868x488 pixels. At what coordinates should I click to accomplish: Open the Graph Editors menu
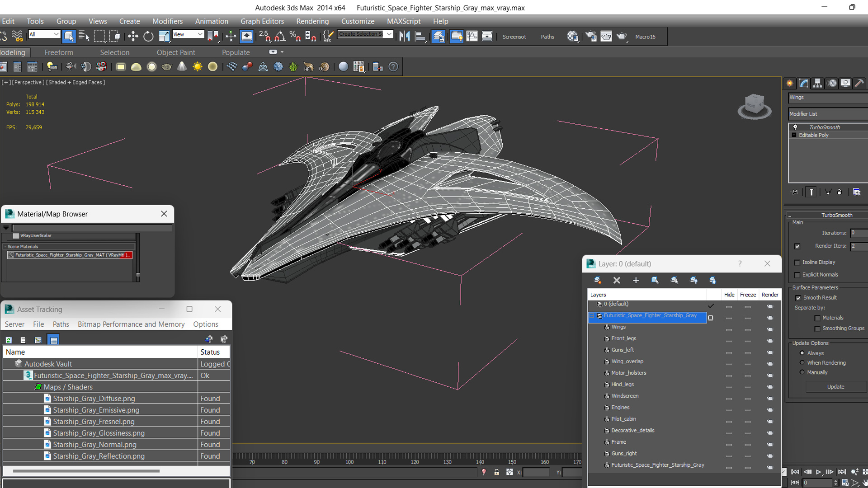[x=262, y=21]
